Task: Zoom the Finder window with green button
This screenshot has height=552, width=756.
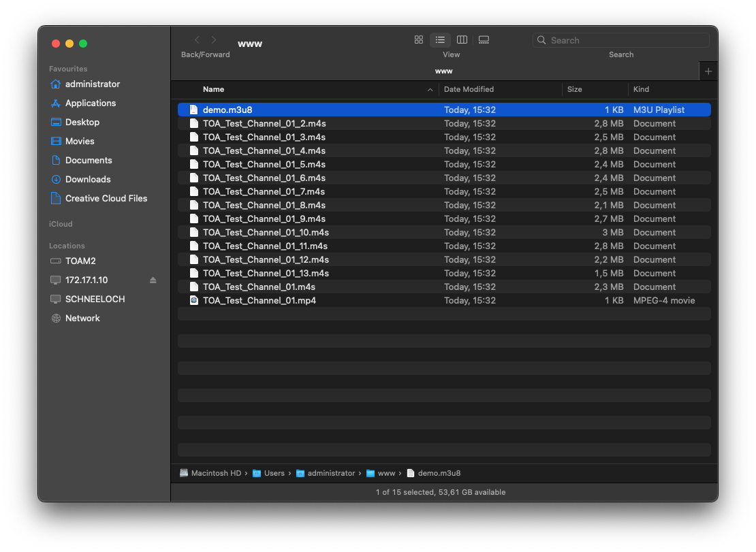Action: point(83,44)
